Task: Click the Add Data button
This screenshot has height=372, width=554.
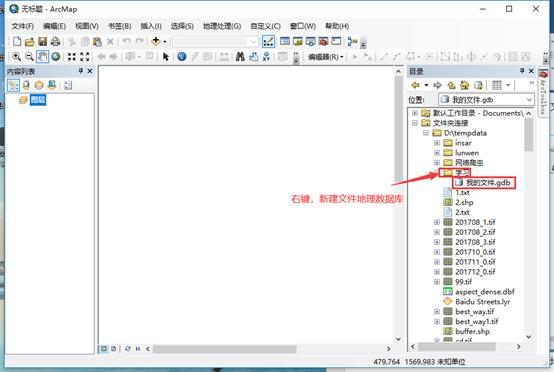Action: [155, 41]
